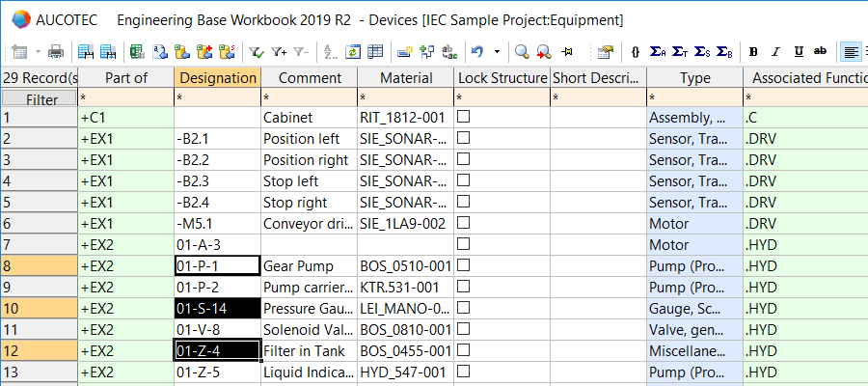Image resolution: width=868 pixels, height=386 pixels.
Task: Apply strikethrough with the 'ab' icon
Action: [821, 51]
